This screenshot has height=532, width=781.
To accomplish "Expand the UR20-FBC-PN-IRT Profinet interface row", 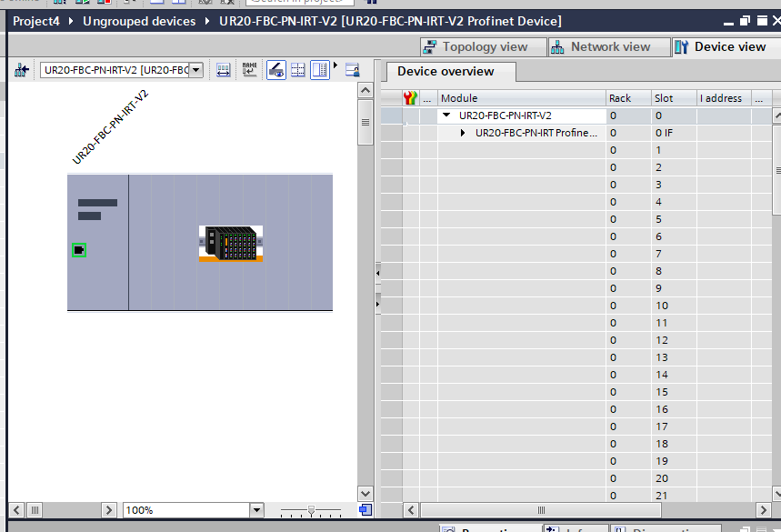I will pyautogui.click(x=463, y=133).
